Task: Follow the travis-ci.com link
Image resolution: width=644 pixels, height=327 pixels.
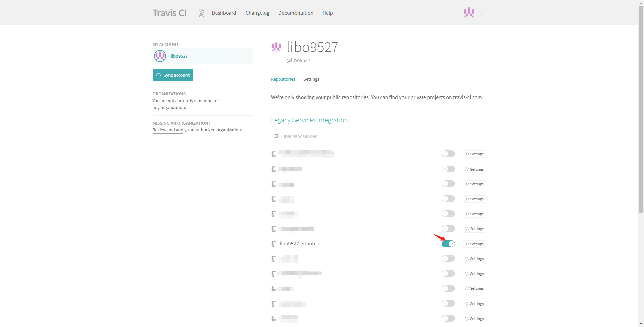Action: pos(467,97)
